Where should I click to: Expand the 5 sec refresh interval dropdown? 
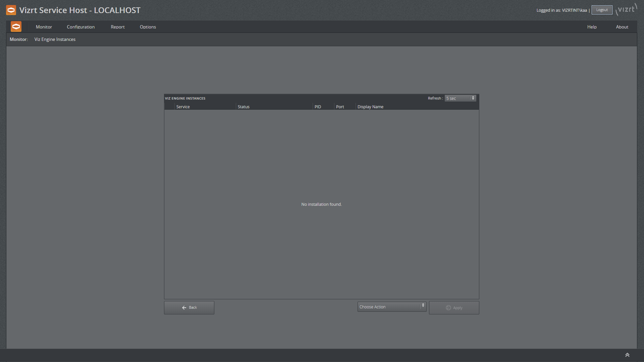472,98
